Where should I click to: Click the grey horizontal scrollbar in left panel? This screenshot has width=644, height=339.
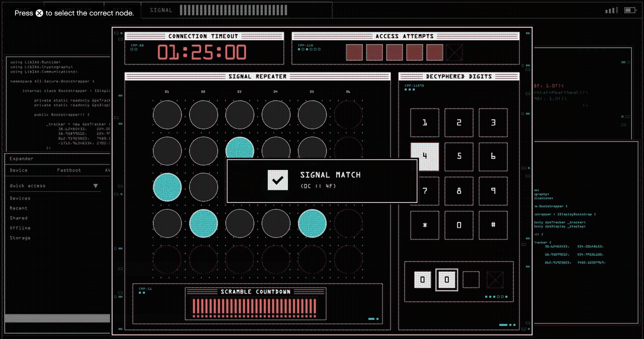pos(57,318)
